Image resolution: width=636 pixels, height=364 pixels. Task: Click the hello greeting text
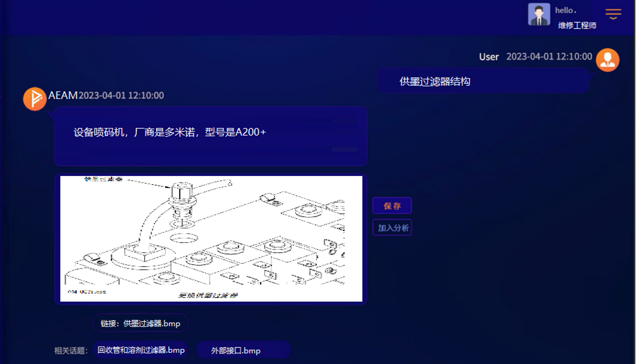tap(566, 10)
